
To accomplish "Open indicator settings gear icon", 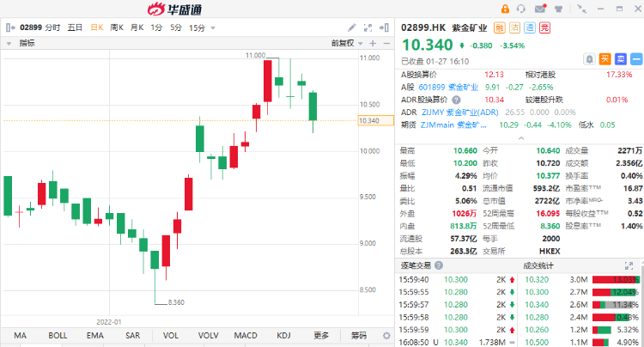I will [386, 336].
